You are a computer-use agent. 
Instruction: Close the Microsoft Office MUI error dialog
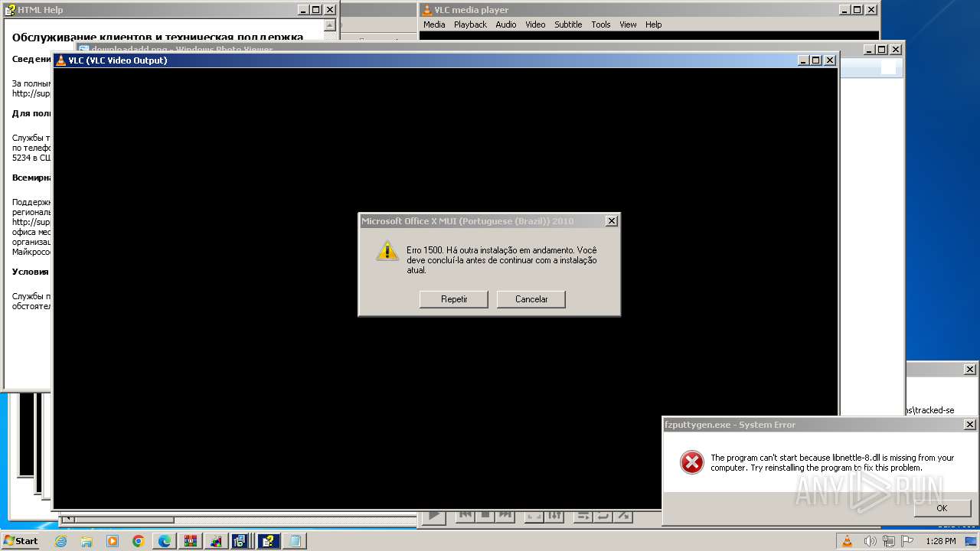click(611, 221)
